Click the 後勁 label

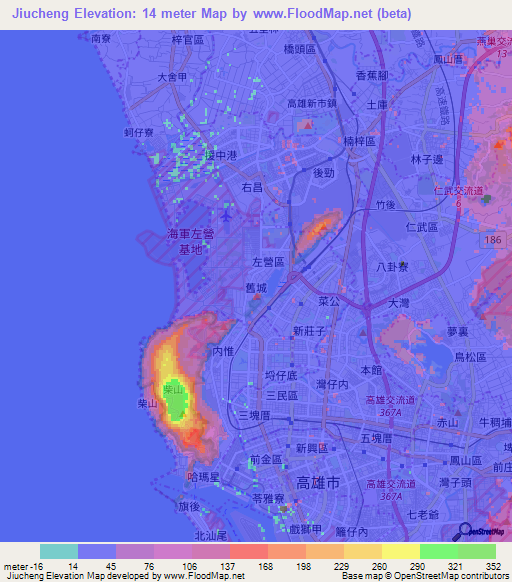coord(324,173)
